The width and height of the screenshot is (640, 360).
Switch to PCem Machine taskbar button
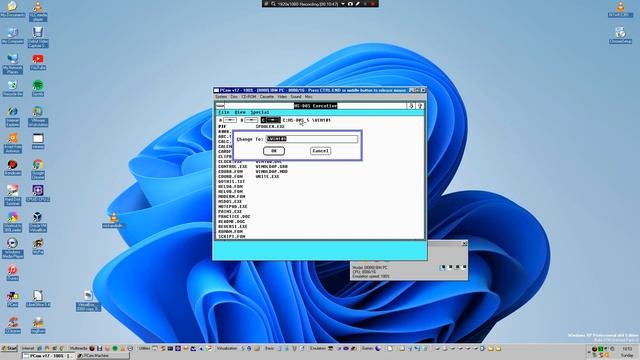pyautogui.click(x=102, y=356)
